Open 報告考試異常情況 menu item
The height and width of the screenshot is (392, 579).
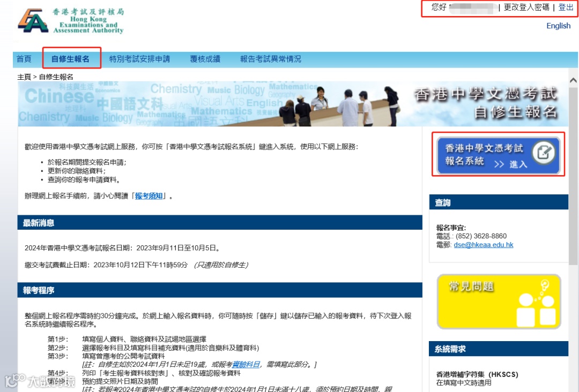(271, 58)
